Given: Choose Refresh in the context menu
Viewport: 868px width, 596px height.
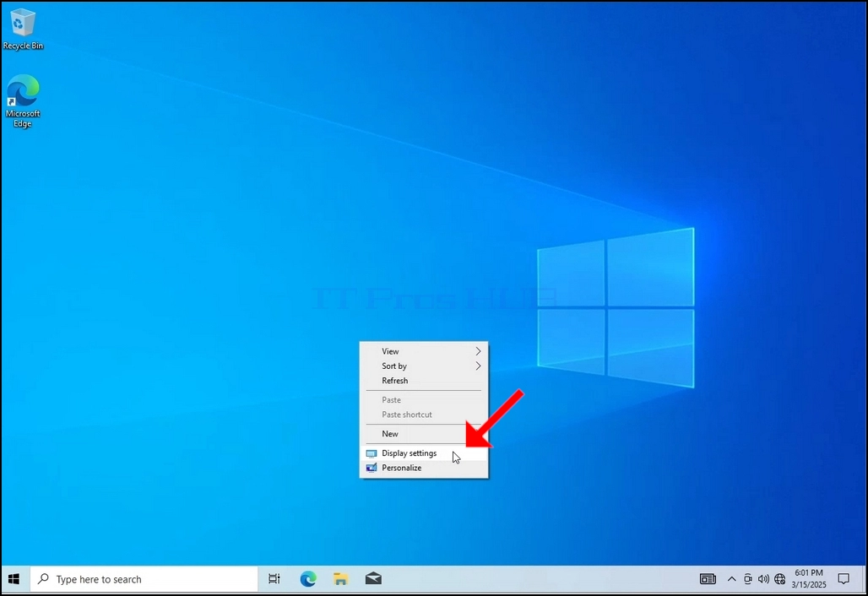Looking at the screenshot, I should point(424,381).
